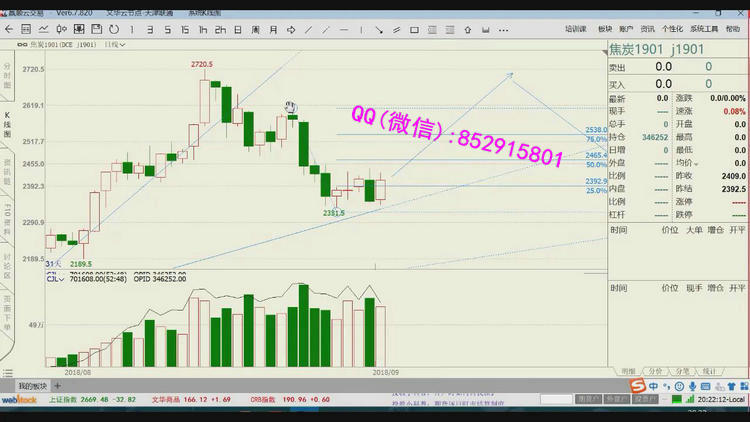Switch to the 分价 tab in right panel
This screenshot has height=422, width=750.
[x=654, y=370]
